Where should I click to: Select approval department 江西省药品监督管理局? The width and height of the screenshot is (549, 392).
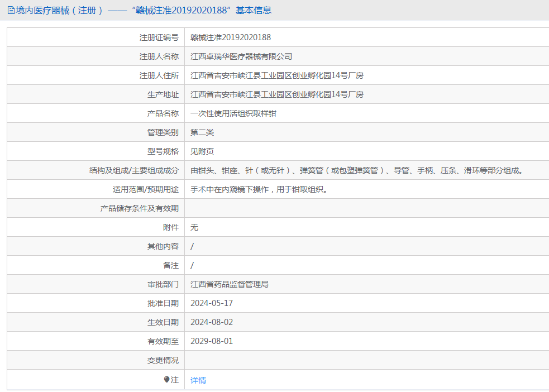click(230, 284)
